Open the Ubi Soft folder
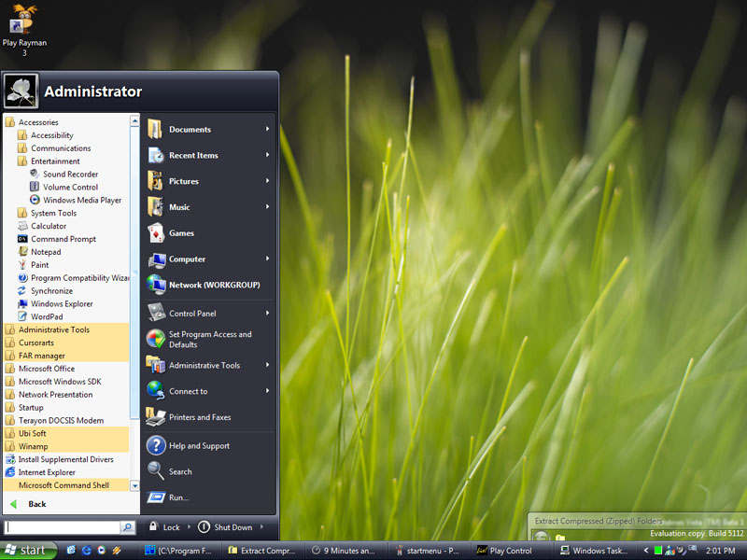Screen dimensions: 747x560 click(x=66, y=433)
